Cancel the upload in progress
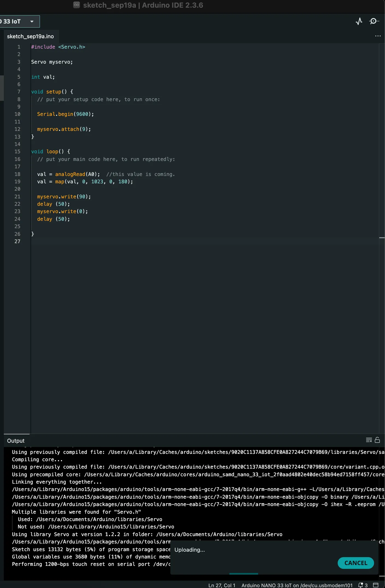The width and height of the screenshot is (385, 588). click(355, 563)
